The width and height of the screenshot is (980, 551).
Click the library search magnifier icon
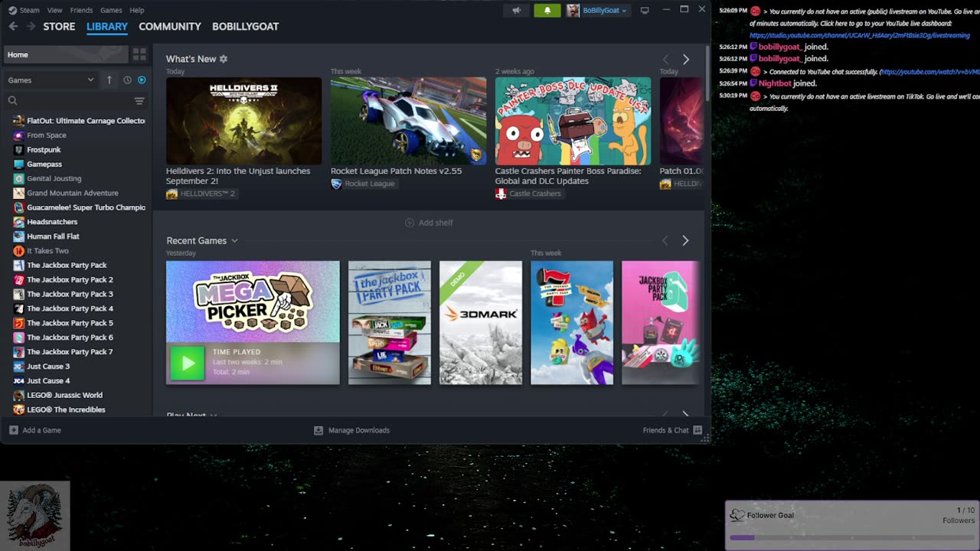(x=12, y=100)
